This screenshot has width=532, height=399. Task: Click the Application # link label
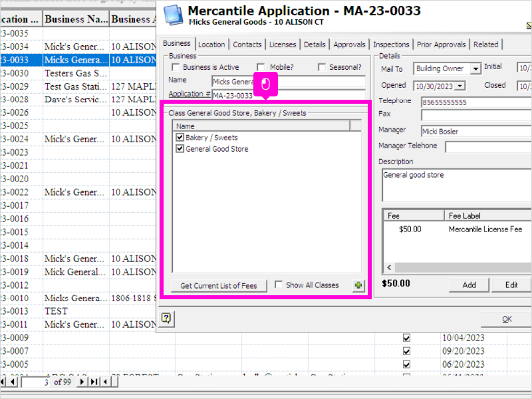(190, 94)
